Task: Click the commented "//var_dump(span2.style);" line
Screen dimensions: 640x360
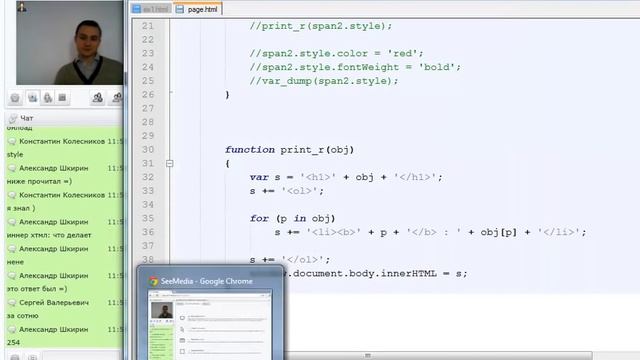Action: [x=324, y=81]
